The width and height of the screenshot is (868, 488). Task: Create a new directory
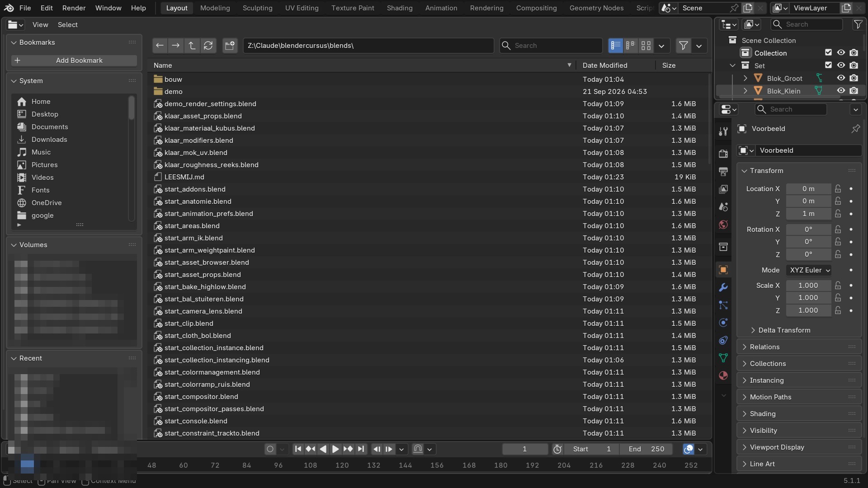pyautogui.click(x=230, y=46)
